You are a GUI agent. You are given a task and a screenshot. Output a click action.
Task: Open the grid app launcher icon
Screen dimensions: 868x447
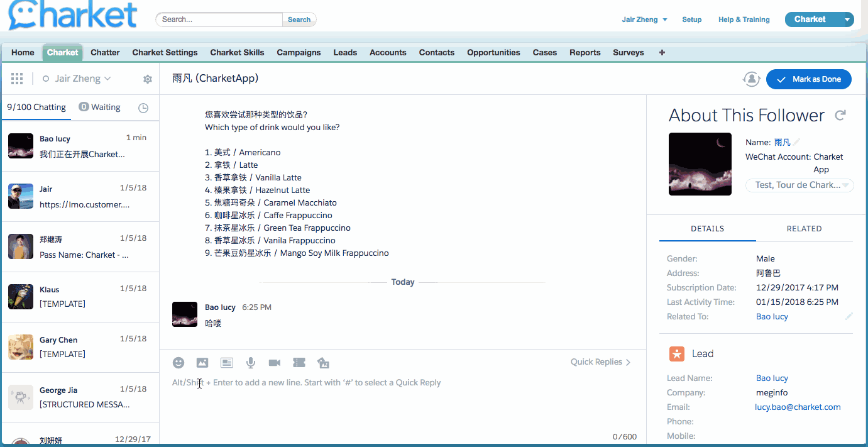tap(17, 79)
